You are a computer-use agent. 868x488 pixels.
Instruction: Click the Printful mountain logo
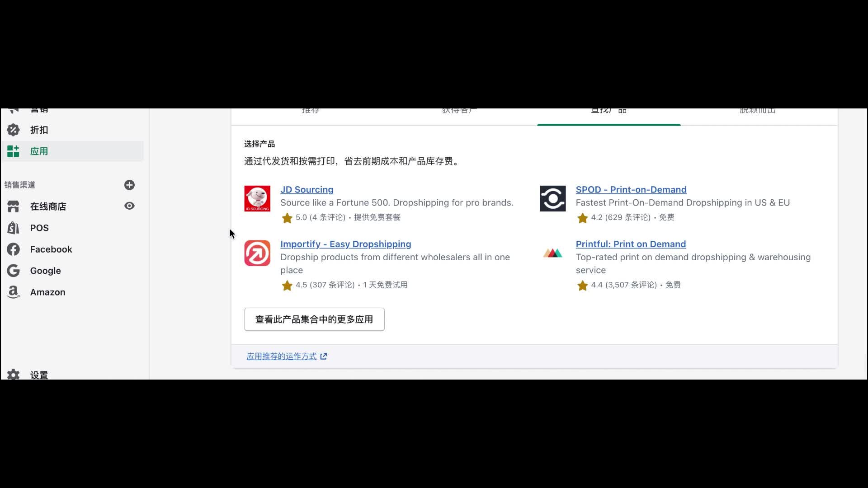552,253
